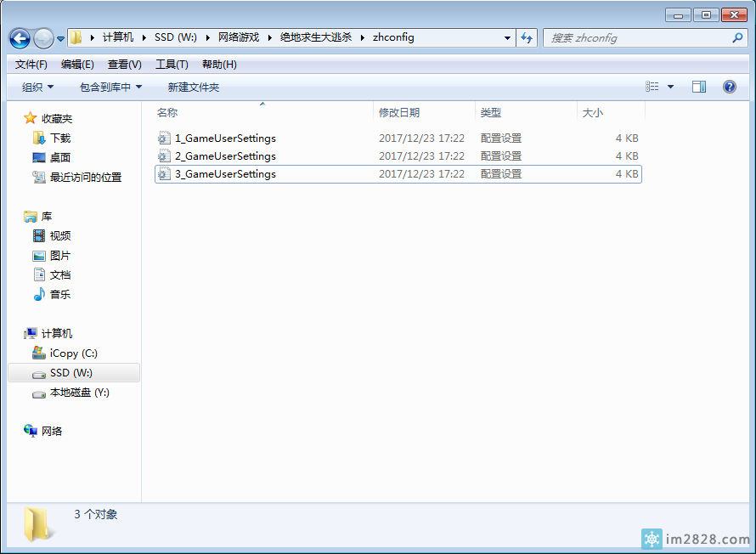This screenshot has width=756, height=554.
Task: Select the 1_GameUserSettings file icon
Action: tap(164, 138)
